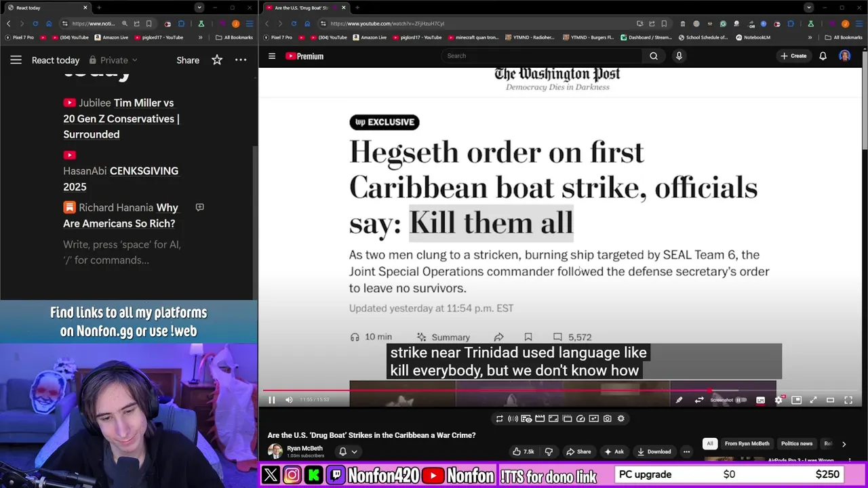Mute the YouTube video volume
Image resolution: width=868 pixels, height=488 pixels.
click(x=289, y=400)
